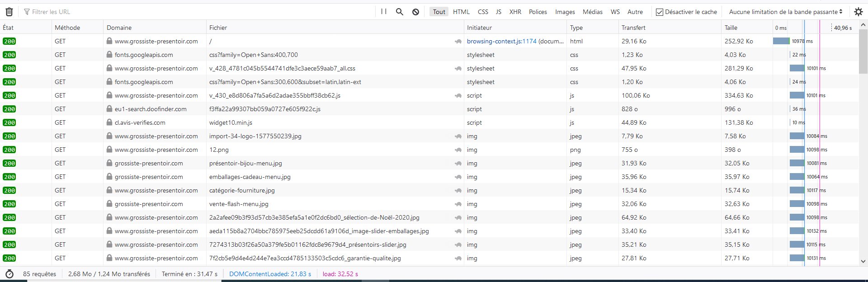Click the turtle icon in the "/" document row
The height and width of the screenshot is (282, 868).
(x=458, y=41)
